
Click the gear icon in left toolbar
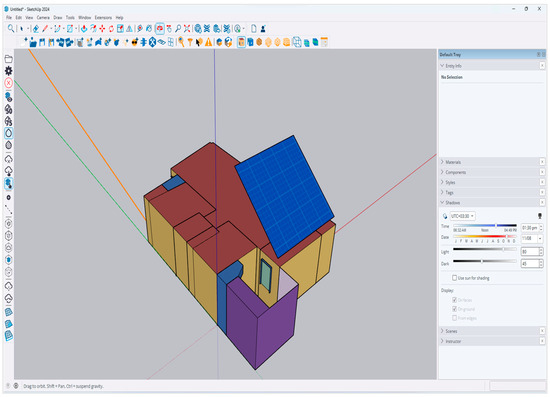coord(8,71)
